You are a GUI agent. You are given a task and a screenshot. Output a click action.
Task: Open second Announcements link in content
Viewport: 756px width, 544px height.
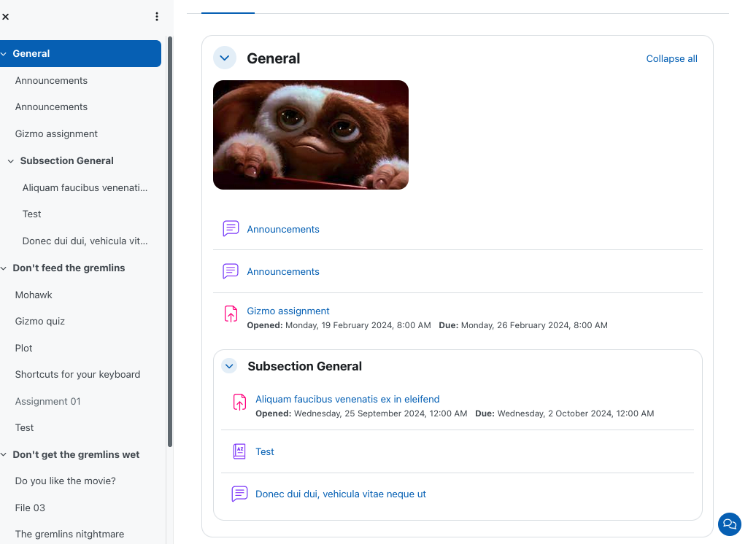(x=283, y=272)
